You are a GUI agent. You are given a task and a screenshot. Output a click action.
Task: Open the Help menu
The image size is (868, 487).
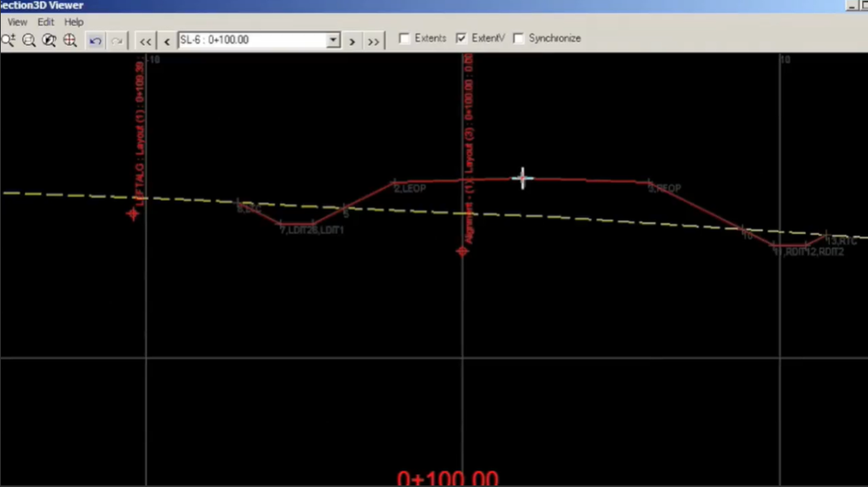(74, 23)
